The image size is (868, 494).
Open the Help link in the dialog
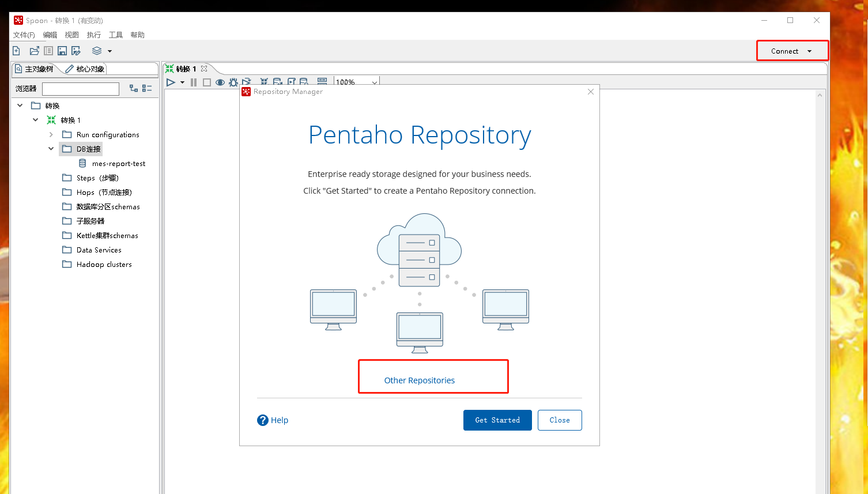pyautogui.click(x=280, y=420)
